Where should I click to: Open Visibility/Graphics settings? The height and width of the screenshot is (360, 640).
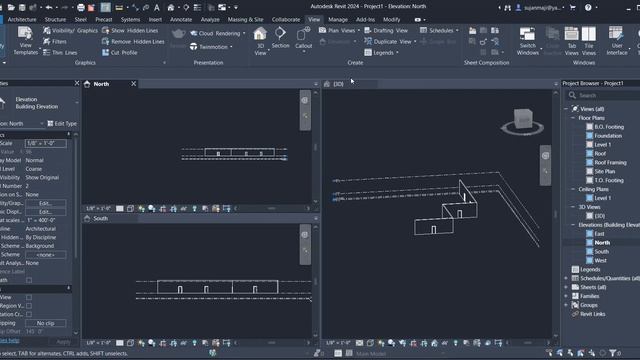click(x=70, y=30)
